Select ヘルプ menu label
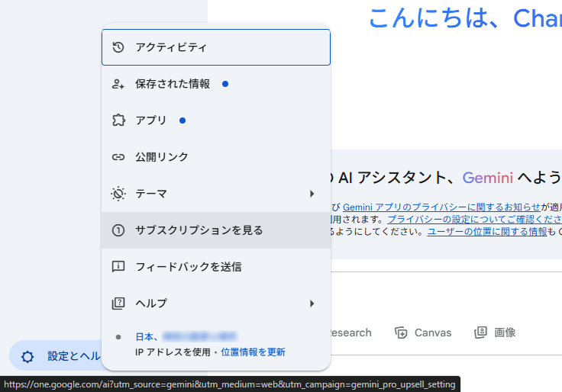 [x=151, y=304]
